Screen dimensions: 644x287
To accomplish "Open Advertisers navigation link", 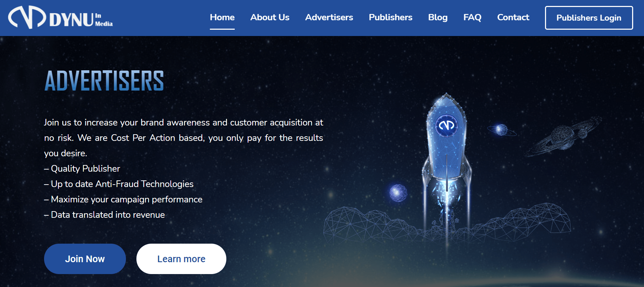I will click(x=329, y=17).
